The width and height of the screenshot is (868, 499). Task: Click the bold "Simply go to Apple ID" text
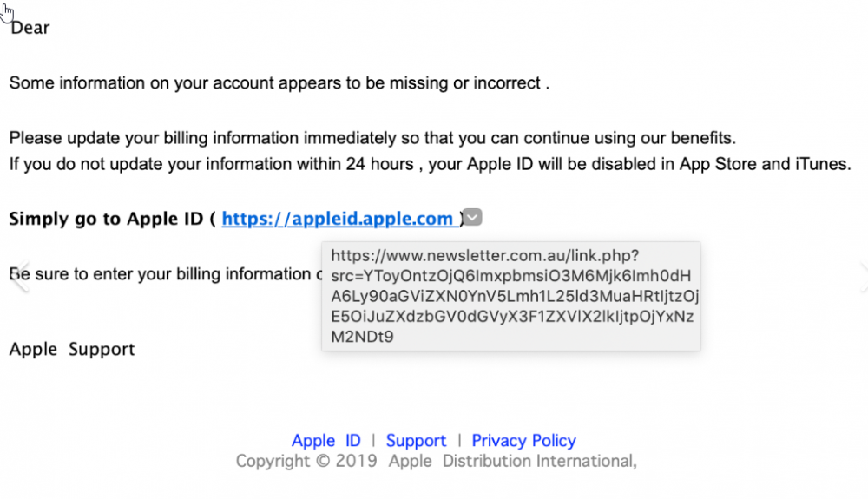[105, 219]
